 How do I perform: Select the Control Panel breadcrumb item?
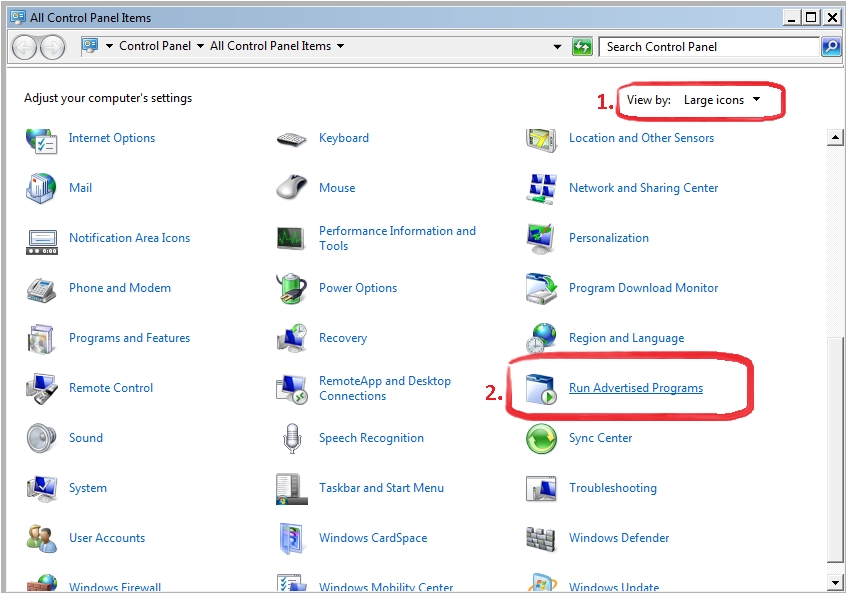[x=155, y=46]
